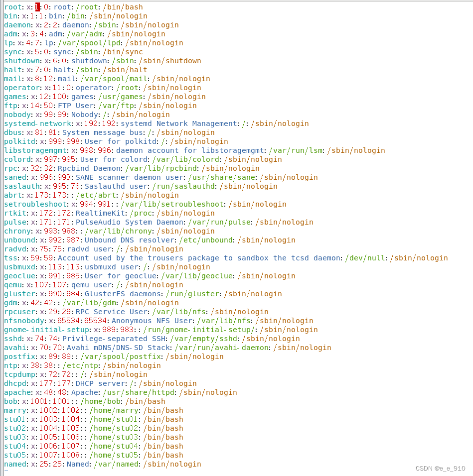Image resolution: width=473 pixels, height=476 pixels.
Task: Click /var/lib/chrony path
Action: pos(119,231)
